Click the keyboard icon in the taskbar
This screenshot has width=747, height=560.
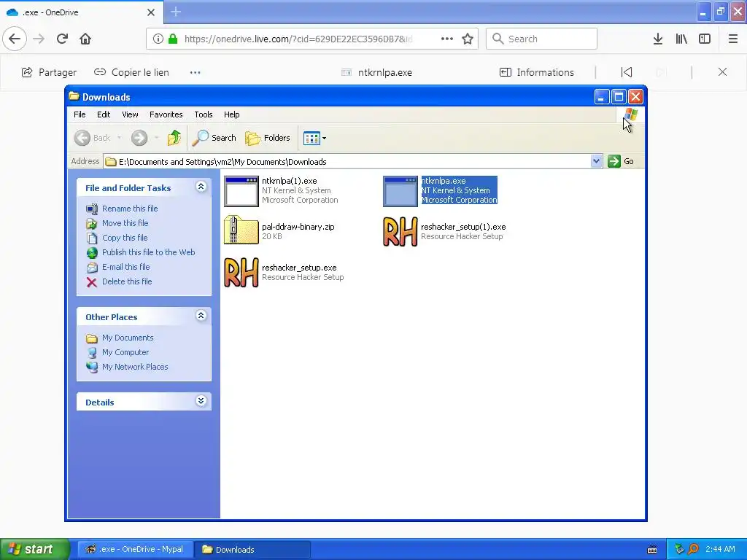click(652, 550)
